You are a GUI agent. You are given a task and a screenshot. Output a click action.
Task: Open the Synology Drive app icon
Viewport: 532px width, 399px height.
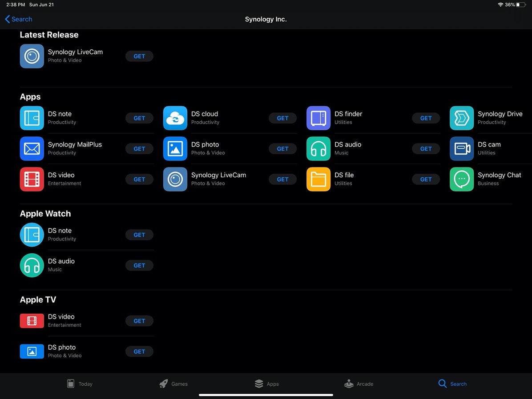click(x=461, y=118)
